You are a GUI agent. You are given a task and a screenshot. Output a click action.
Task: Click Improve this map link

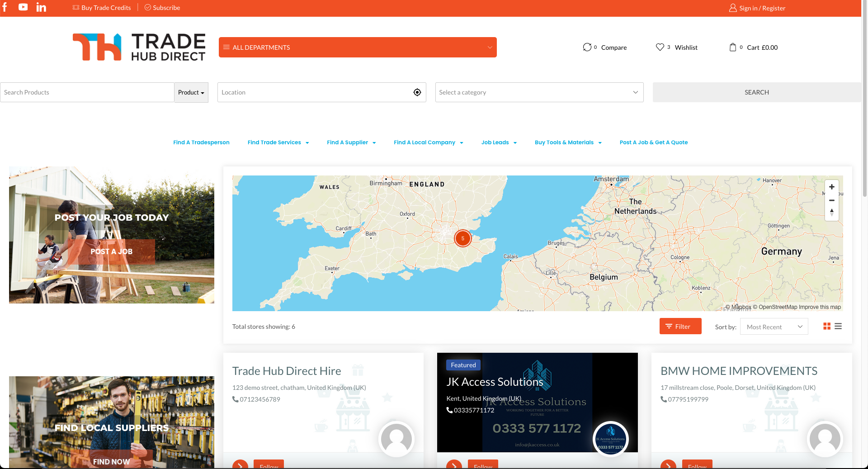coord(820,307)
